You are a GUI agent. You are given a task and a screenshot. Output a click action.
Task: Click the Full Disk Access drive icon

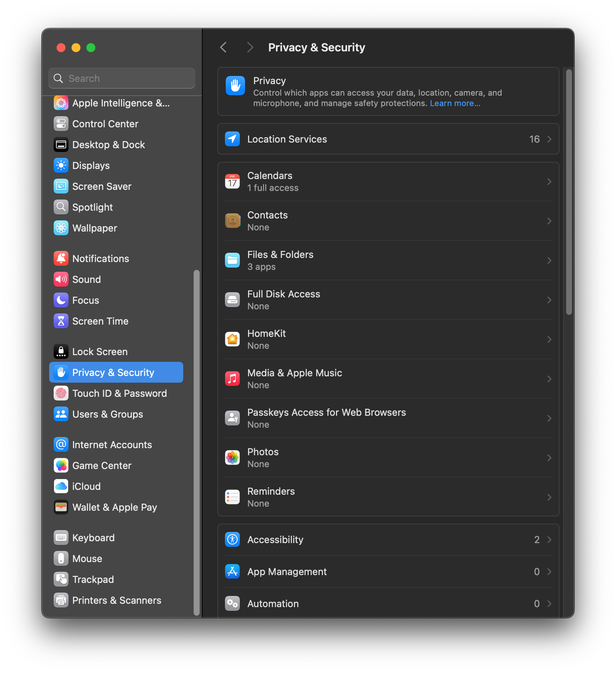[x=232, y=300]
